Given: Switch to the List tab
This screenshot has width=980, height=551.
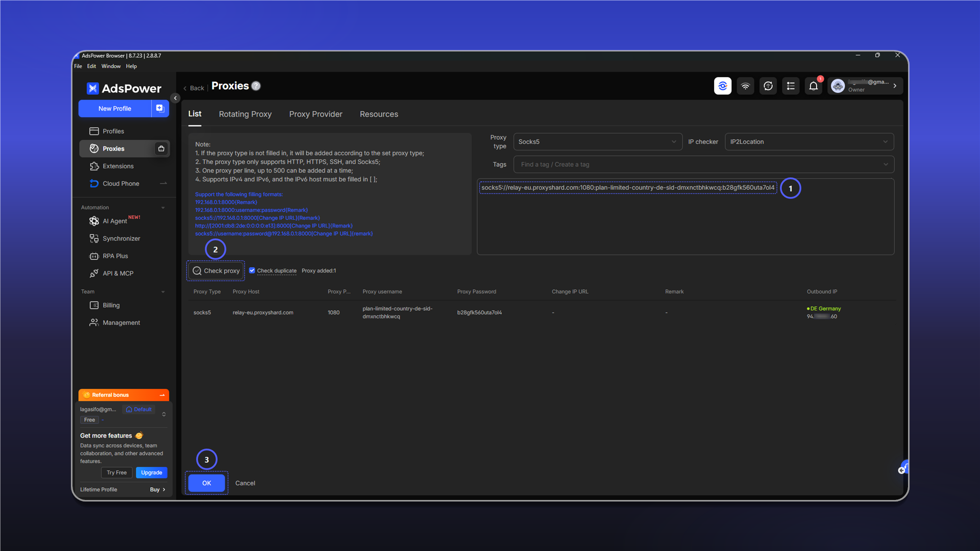Looking at the screenshot, I should click(194, 114).
